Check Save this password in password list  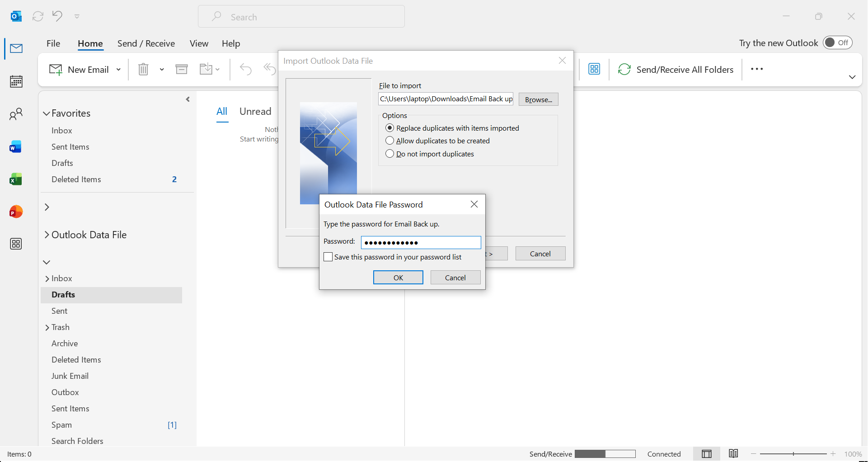[328, 257]
